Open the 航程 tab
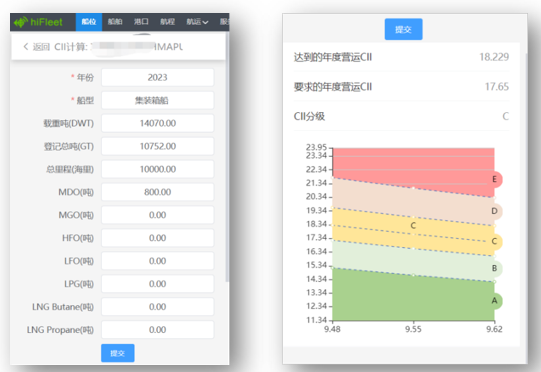 coord(167,22)
